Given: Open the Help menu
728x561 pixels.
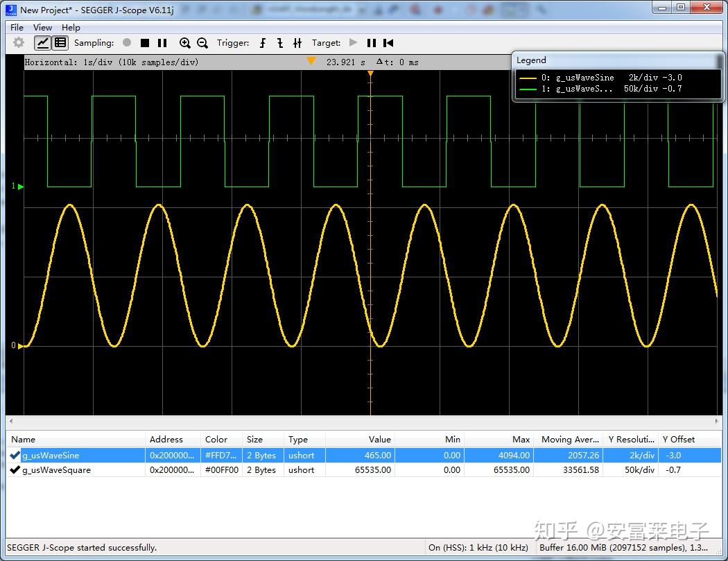Looking at the screenshot, I should tap(71, 27).
